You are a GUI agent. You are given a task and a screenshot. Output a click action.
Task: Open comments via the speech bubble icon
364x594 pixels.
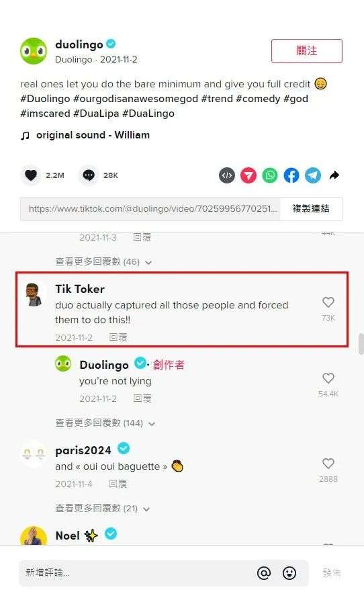89,175
